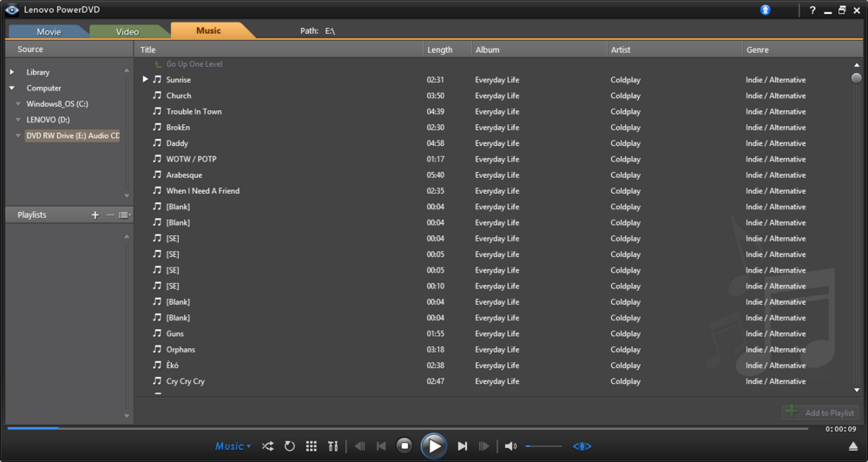Eject the disc with eject icon
Viewport: 868px width, 462px height.
(x=853, y=446)
